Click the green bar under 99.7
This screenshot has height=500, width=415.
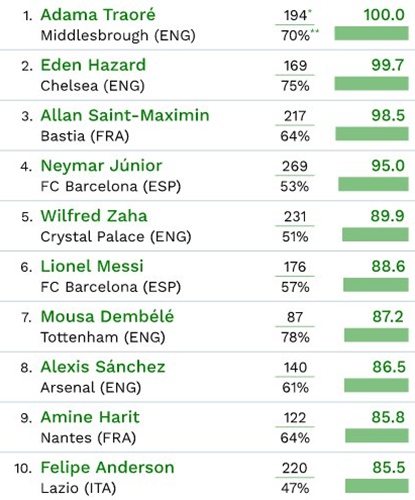[371, 84]
